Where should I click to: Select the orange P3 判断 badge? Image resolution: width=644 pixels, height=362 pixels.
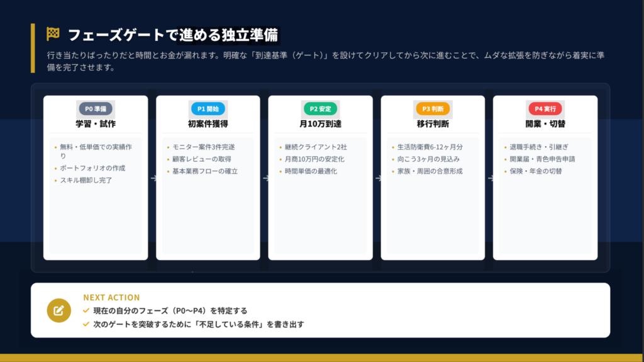point(433,109)
